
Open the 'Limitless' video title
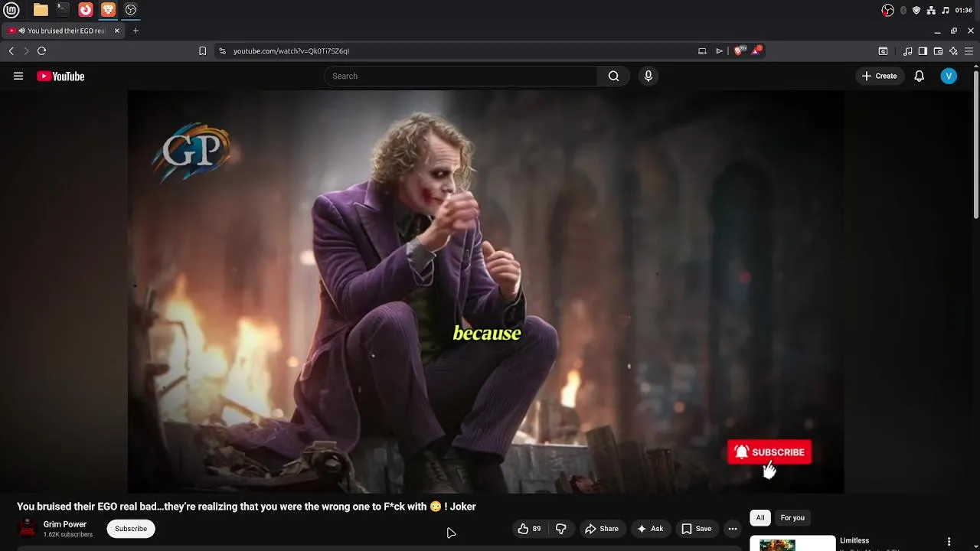click(x=854, y=540)
